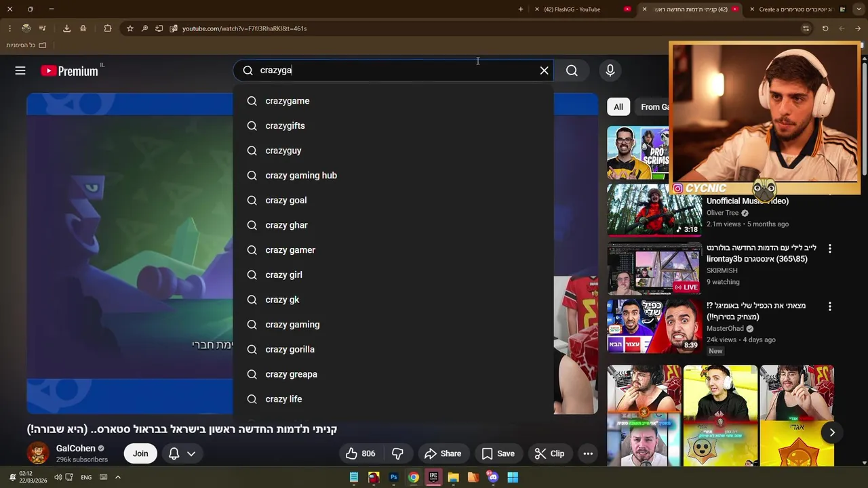Start voice search with the microphone
This screenshot has height=488, width=868.
coord(610,70)
